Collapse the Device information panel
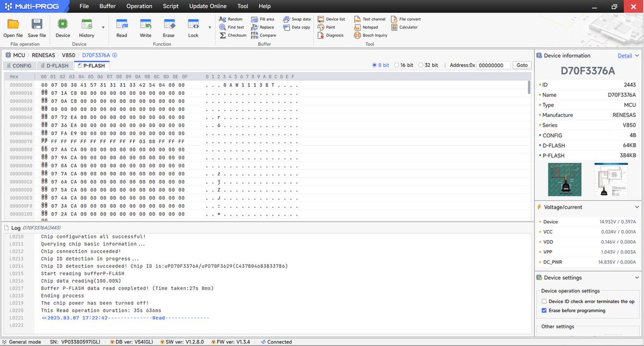This screenshot has height=346, width=644. 637,55
